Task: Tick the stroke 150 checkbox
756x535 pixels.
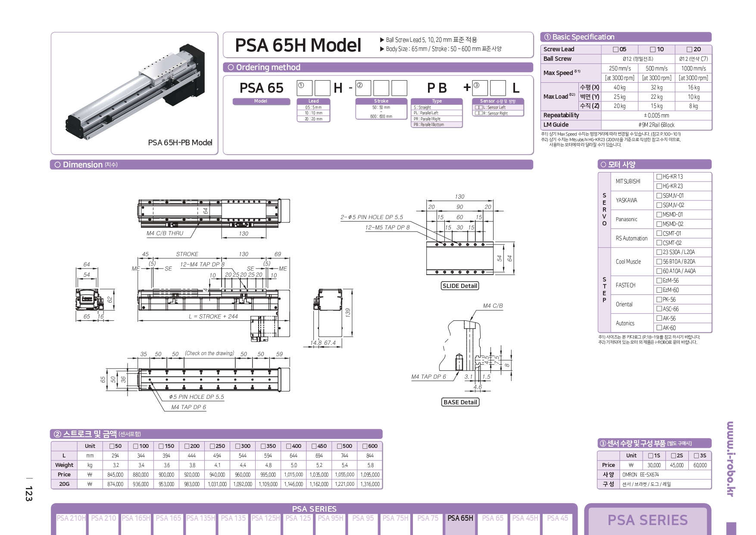Action: pyautogui.click(x=161, y=446)
